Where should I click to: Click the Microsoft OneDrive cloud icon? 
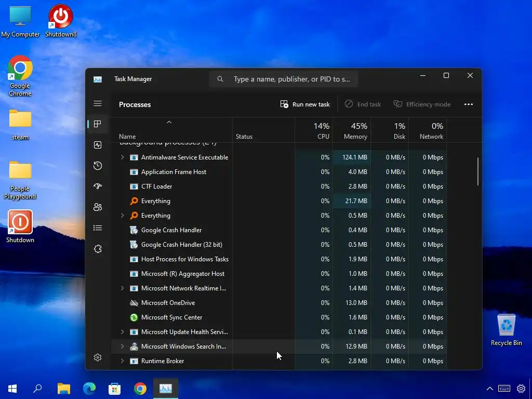[x=134, y=303]
